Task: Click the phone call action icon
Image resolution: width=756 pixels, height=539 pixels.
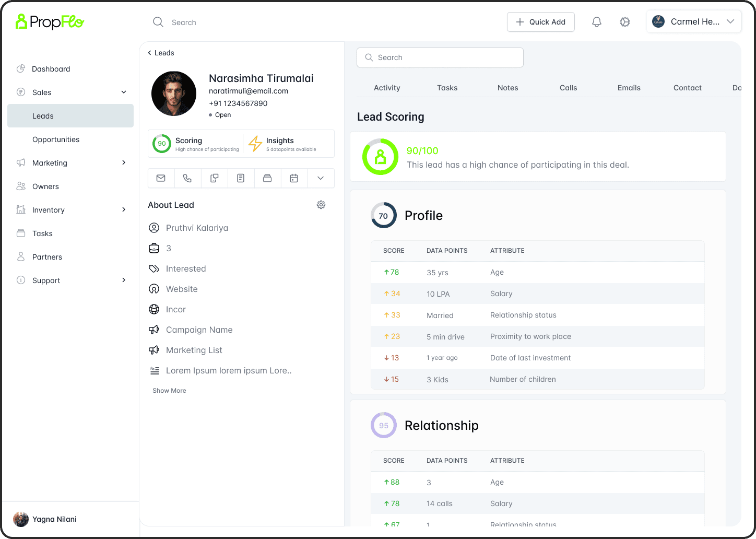Action: (187, 178)
